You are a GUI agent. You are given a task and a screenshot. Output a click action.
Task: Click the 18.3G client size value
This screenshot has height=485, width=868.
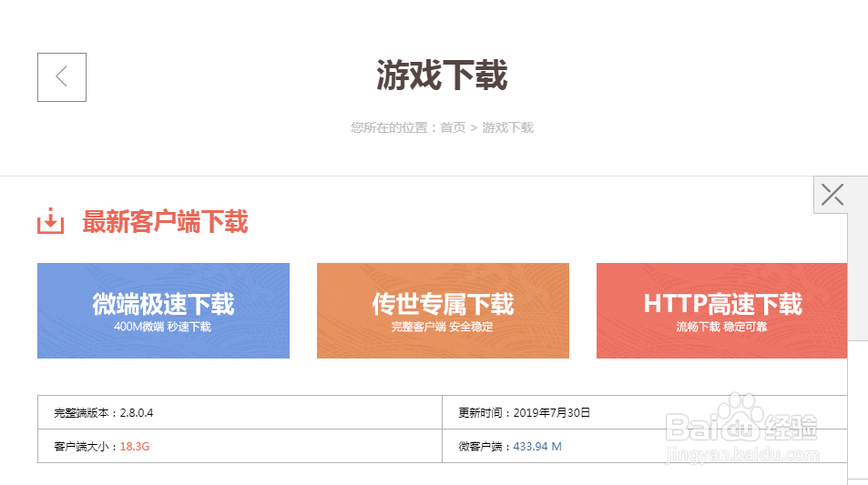click(x=135, y=446)
